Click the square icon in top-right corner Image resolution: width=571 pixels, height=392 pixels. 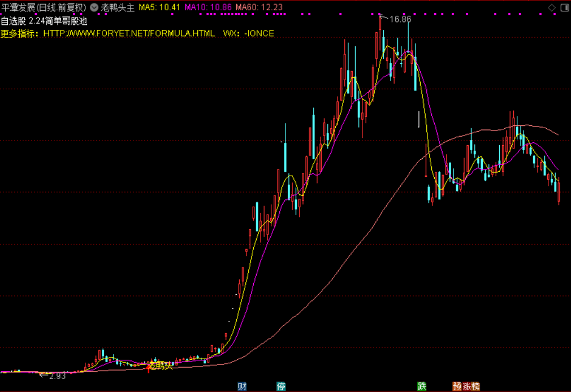[x=564, y=7]
